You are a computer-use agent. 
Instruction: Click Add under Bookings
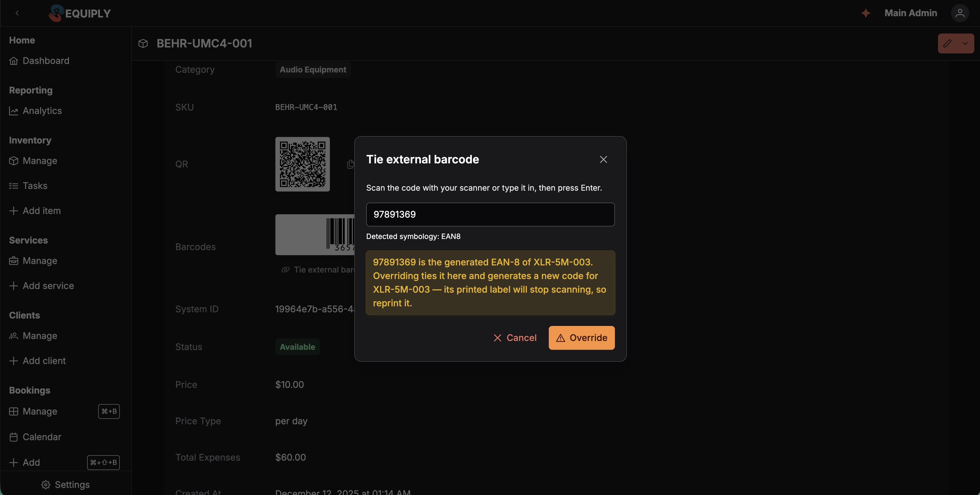(x=24, y=463)
